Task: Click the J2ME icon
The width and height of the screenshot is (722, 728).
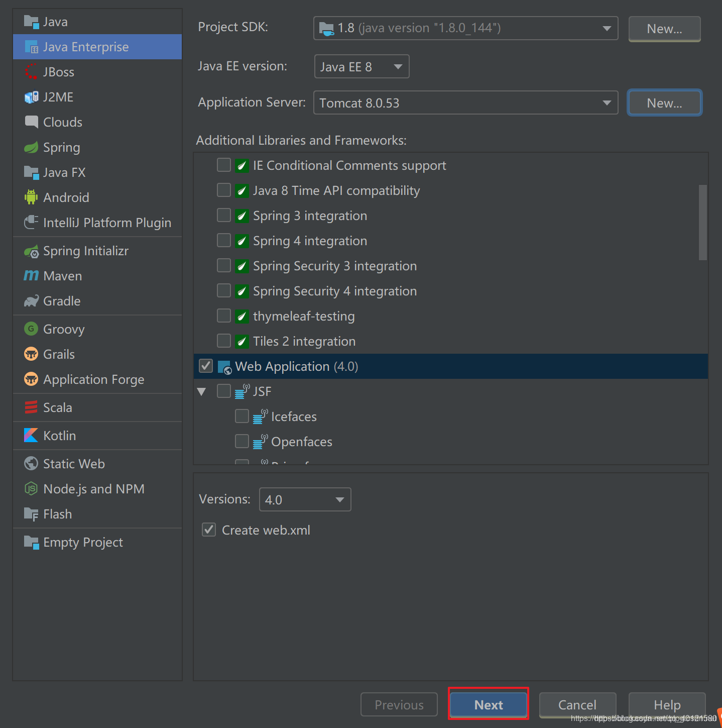Action: tap(31, 97)
